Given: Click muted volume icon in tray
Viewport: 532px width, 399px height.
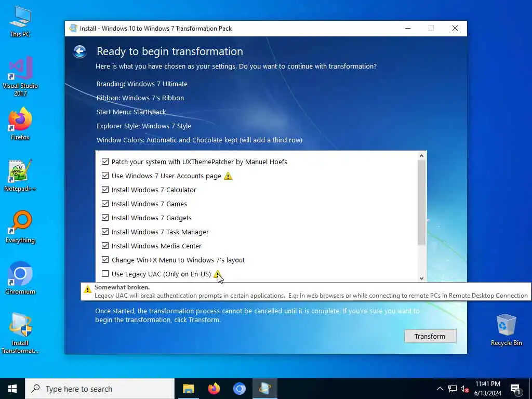Looking at the screenshot, I should pyautogui.click(x=464, y=389).
